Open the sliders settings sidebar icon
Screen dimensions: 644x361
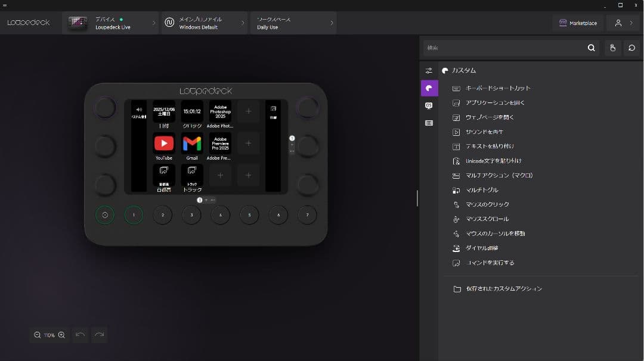click(x=429, y=71)
